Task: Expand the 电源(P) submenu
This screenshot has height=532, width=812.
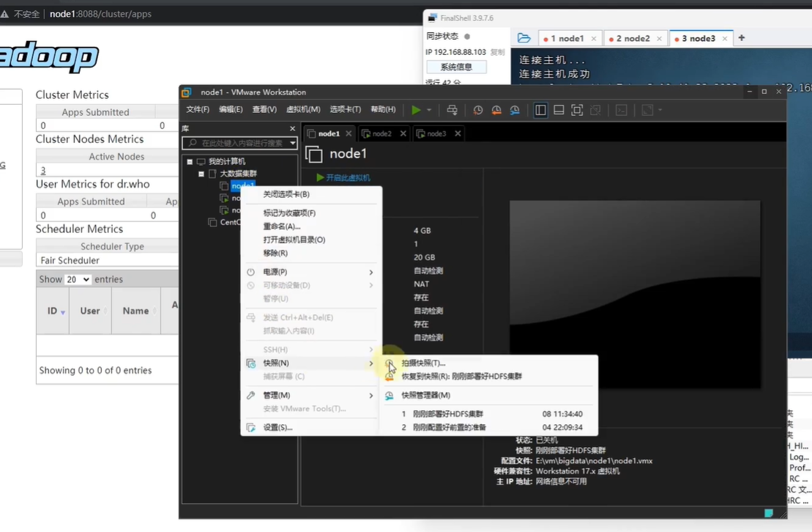Action: [x=311, y=272]
